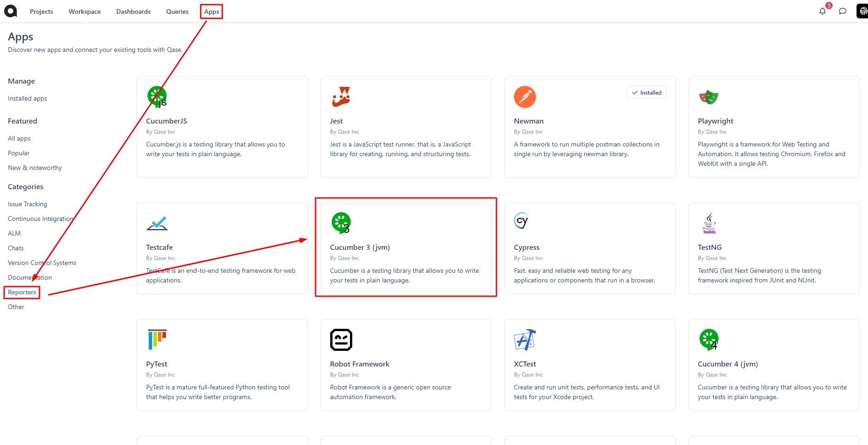Click the Jest app icon

pos(341,97)
